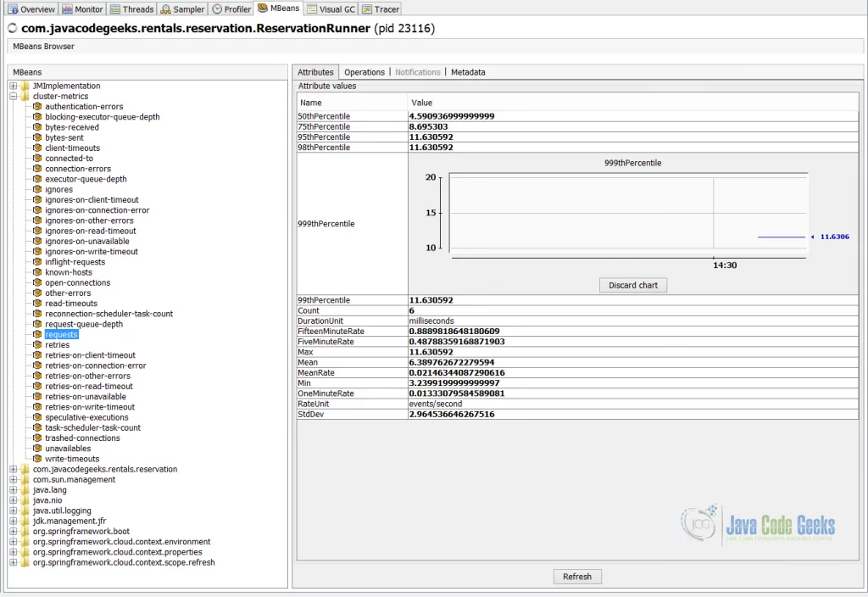Click the client-timeouts bean icon

(x=37, y=148)
